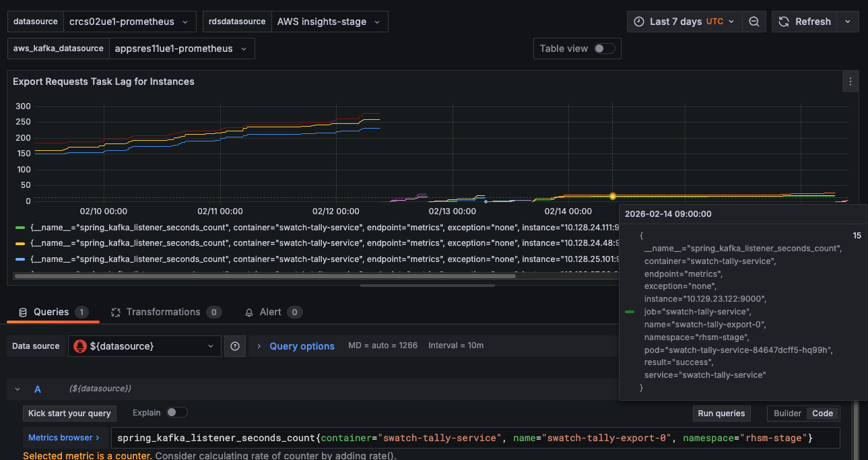Click the clock icon in time picker
The height and width of the screenshot is (460, 868).
click(x=640, y=22)
